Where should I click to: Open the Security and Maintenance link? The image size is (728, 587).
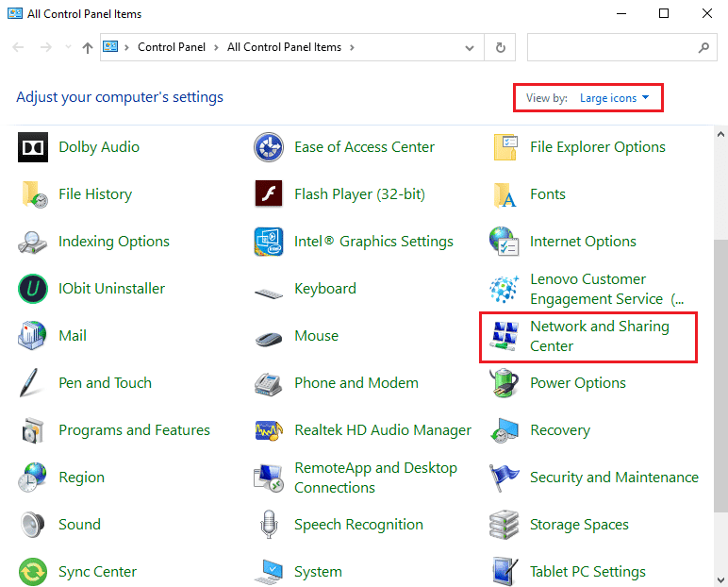(x=614, y=478)
